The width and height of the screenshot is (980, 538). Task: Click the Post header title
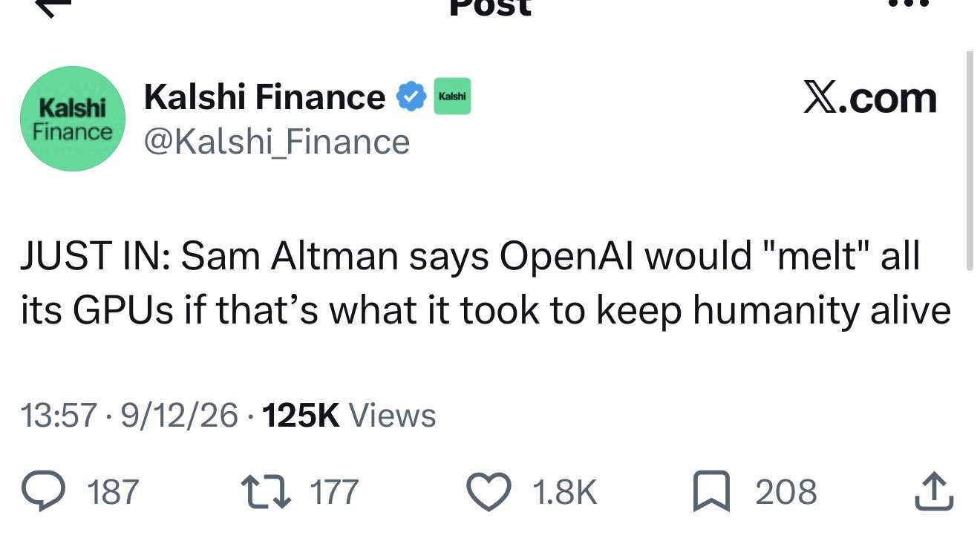(491, 7)
